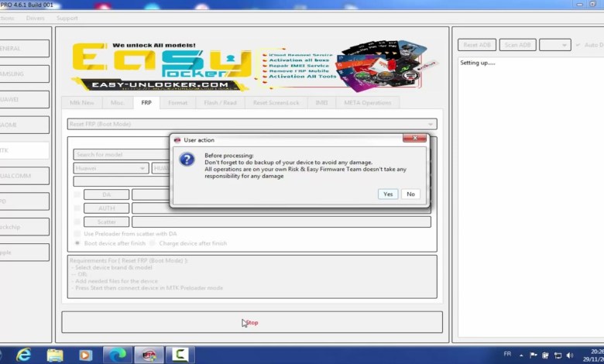Click the Easy Unlocker app taskbar icon
Viewport: 604px width, 364px height.
tap(149, 355)
